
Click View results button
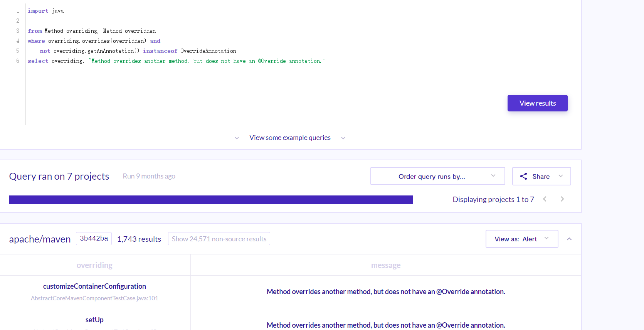tap(538, 103)
